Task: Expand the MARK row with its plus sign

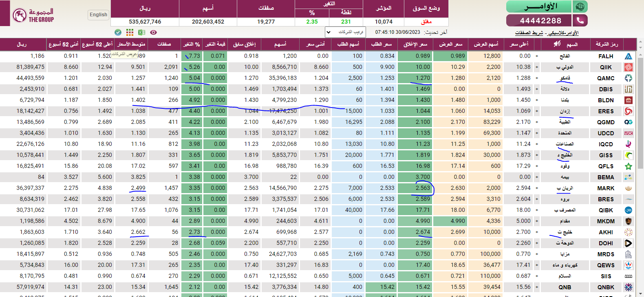Action: point(537,188)
